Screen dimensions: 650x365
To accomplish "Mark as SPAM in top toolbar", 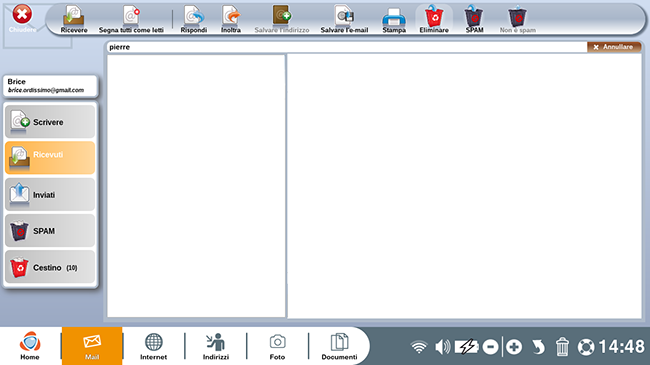I will [x=474, y=19].
